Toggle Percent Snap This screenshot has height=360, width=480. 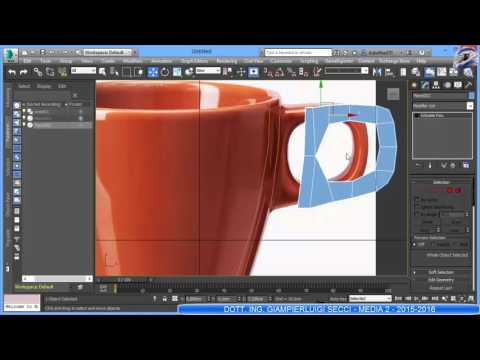(x=291, y=72)
